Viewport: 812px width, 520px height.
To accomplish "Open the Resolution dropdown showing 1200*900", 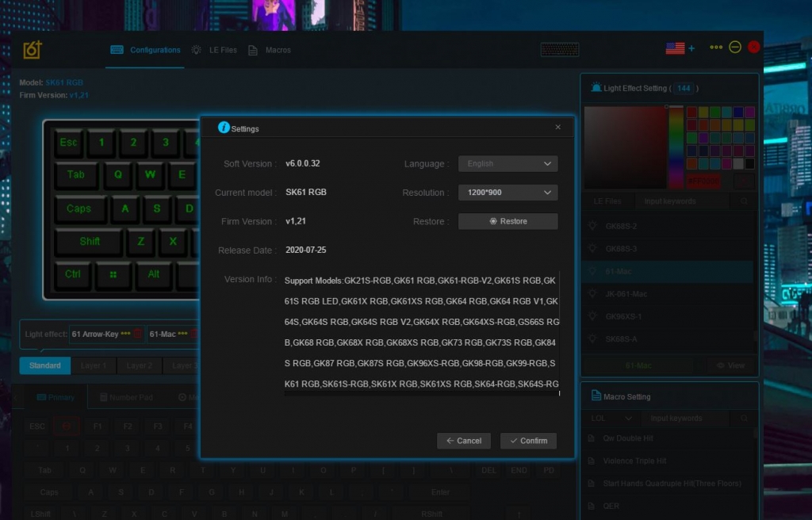I will [x=507, y=193].
